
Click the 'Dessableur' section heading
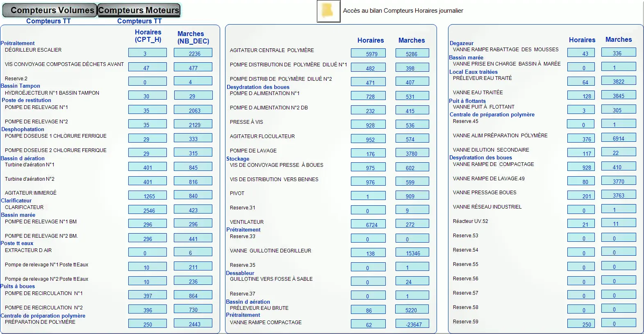(240, 273)
